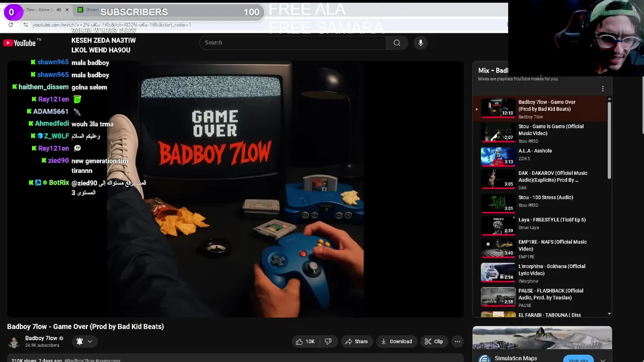Image resolution: width=644 pixels, height=362 pixels.
Task: Click the playlist scrollbar up arrow
Action: 609,99
